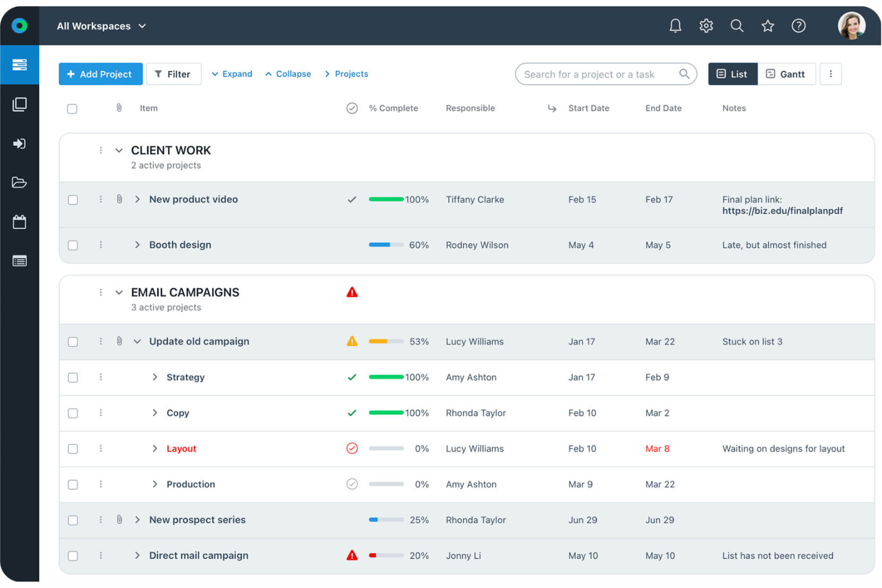This screenshot has height=588, width=882.
Task: Expand the Copy task
Action: pyautogui.click(x=154, y=413)
